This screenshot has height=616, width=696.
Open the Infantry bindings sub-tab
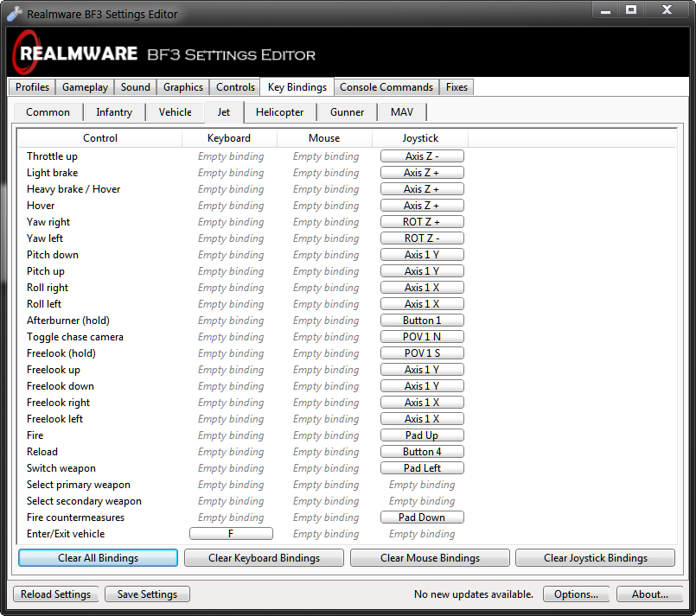coord(114,112)
